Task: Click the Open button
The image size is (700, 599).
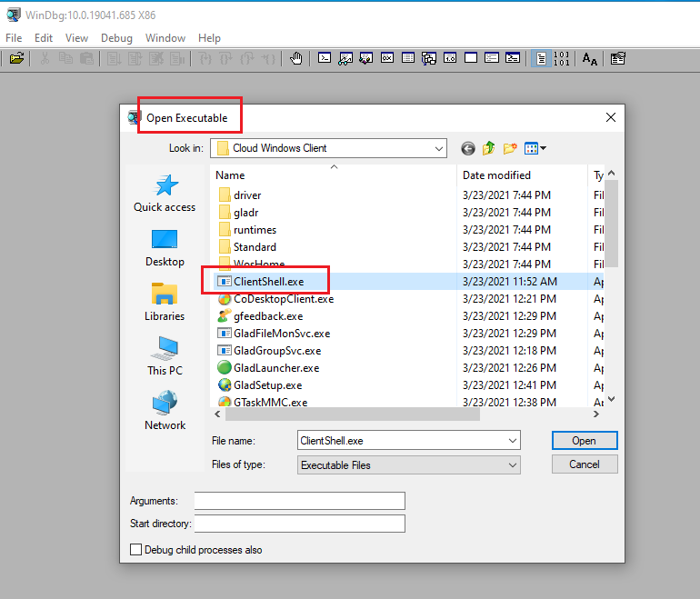Action: pyautogui.click(x=585, y=441)
